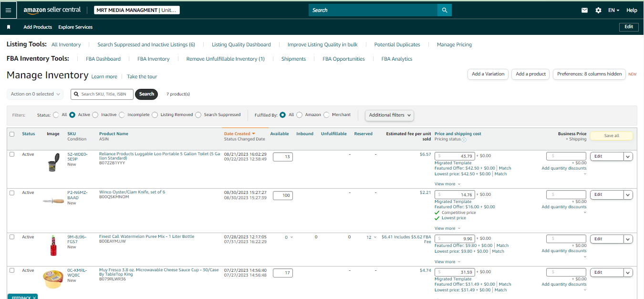Open FBA Opportunities
644x299 pixels.
click(x=343, y=59)
